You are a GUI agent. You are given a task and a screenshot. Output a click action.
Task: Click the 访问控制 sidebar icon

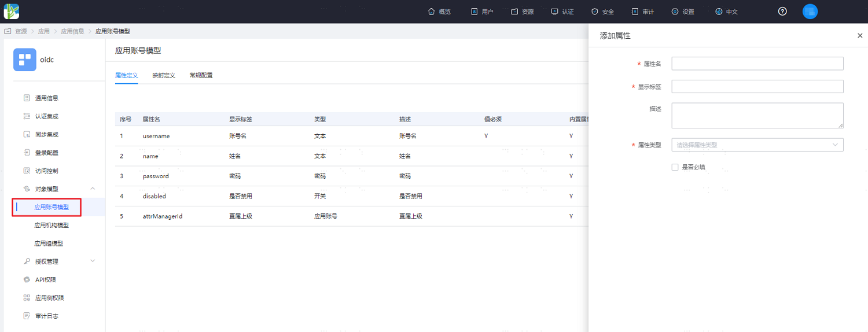(x=27, y=171)
